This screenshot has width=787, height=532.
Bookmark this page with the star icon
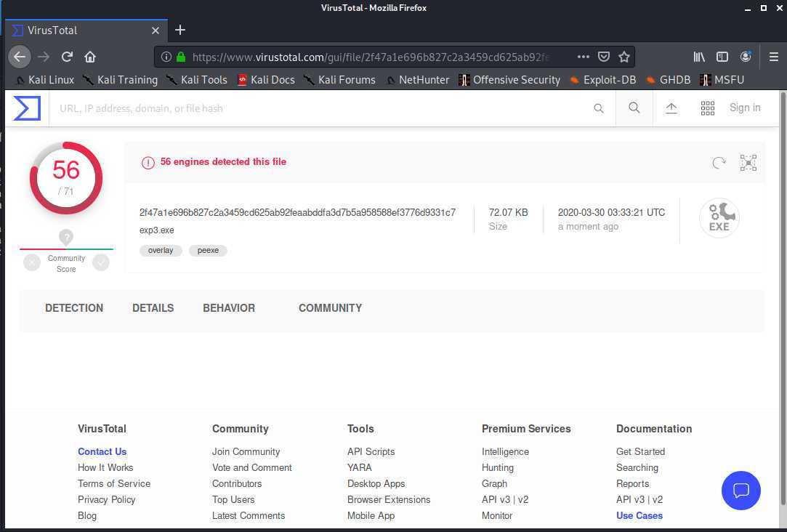(624, 57)
